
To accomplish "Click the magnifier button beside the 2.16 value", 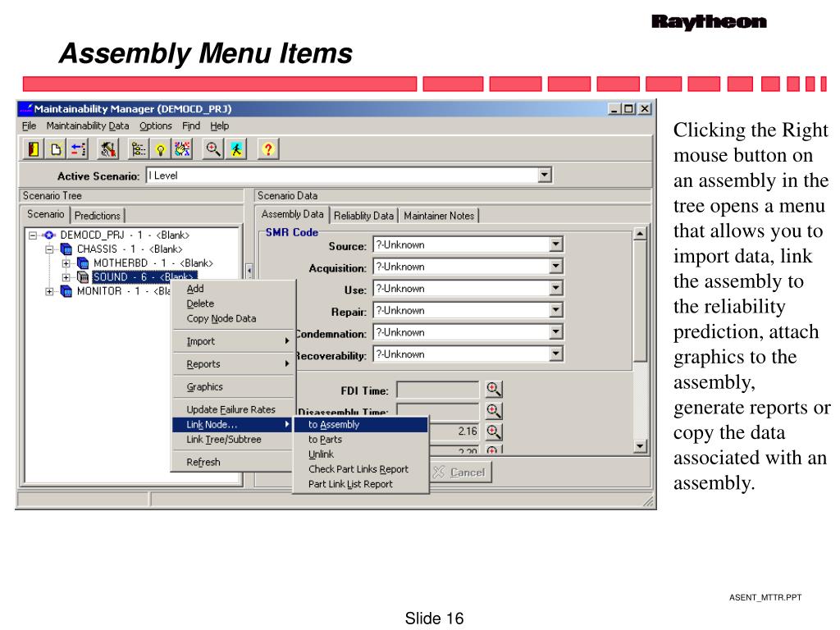I will (x=493, y=431).
